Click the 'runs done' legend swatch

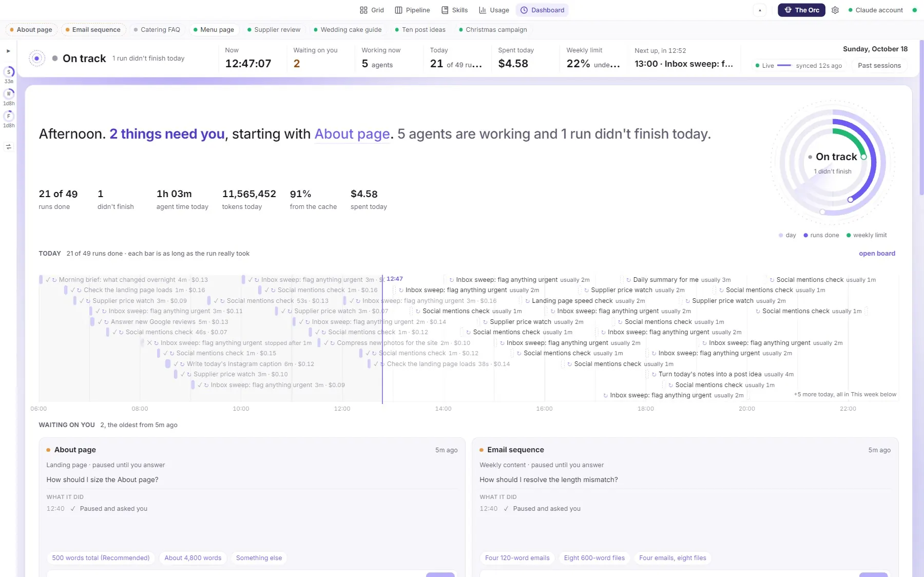pyautogui.click(x=805, y=235)
